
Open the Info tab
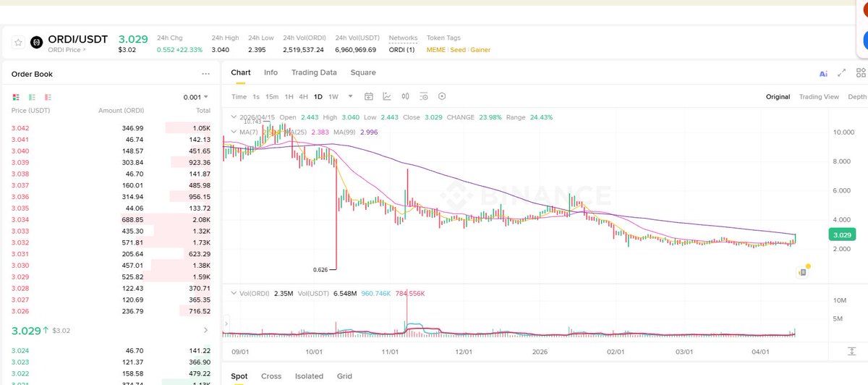pos(271,72)
